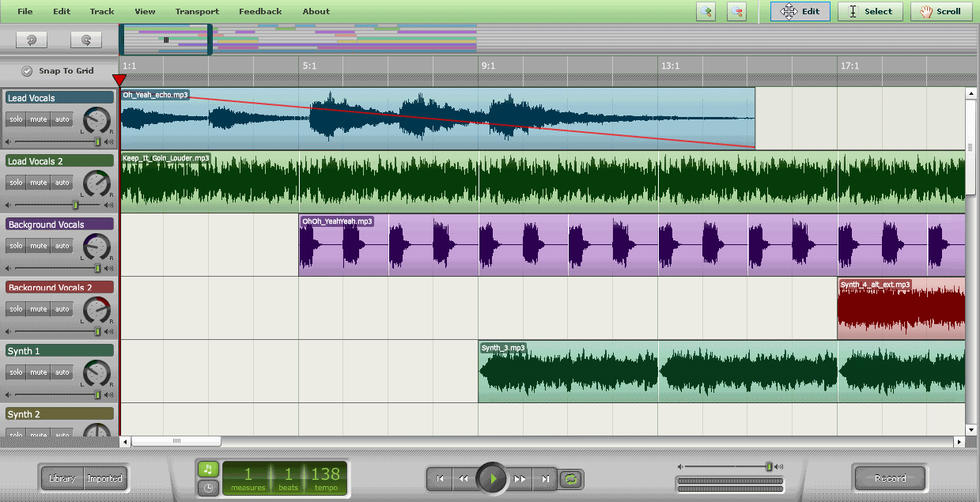The image size is (980, 502).
Task: Toggle the loop playback icon
Action: (571, 478)
